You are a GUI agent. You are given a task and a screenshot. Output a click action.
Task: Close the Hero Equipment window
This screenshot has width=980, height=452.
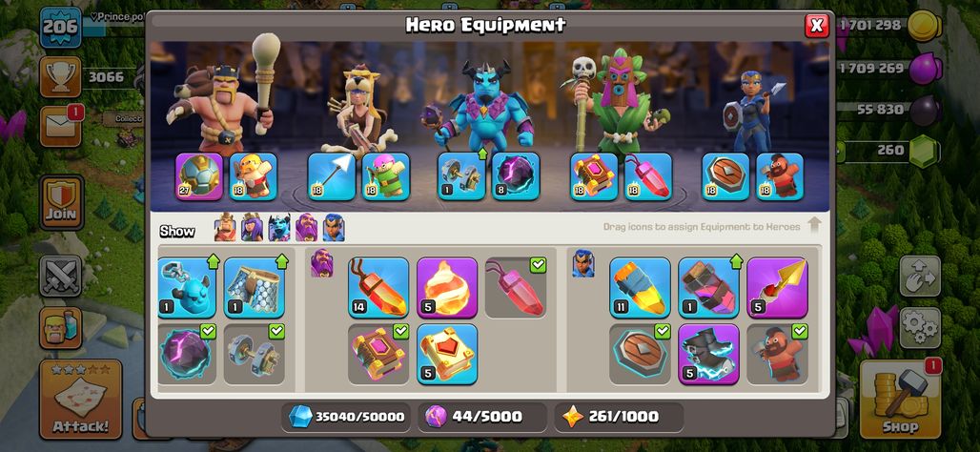(816, 26)
